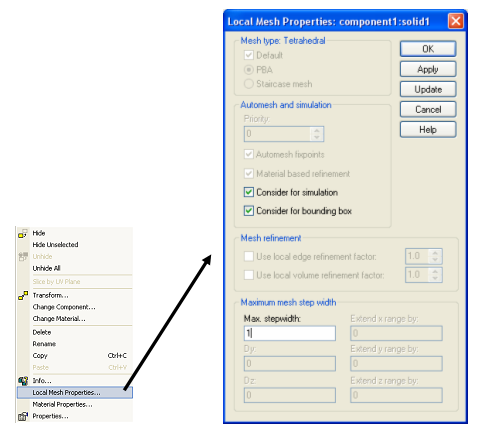This screenshot has width=485, height=432.
Task: Click the Transform icon in context menu
Action: click(23, 295)
